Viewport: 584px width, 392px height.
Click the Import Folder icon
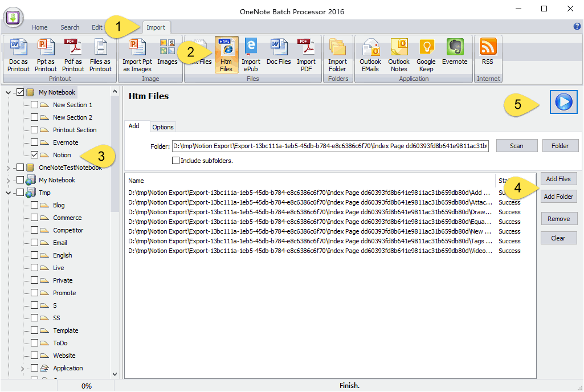337,55
